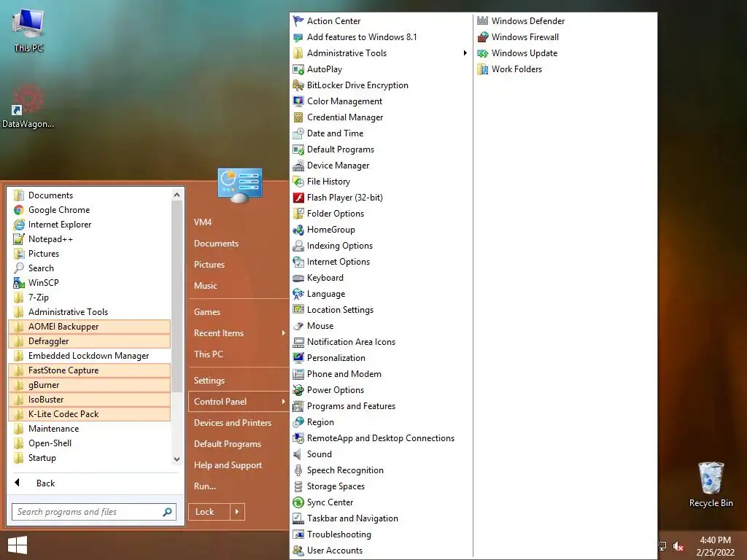Click Run... in the start menu
The width and height of the screenshot is (747, 560).
(x=205, y=486)
